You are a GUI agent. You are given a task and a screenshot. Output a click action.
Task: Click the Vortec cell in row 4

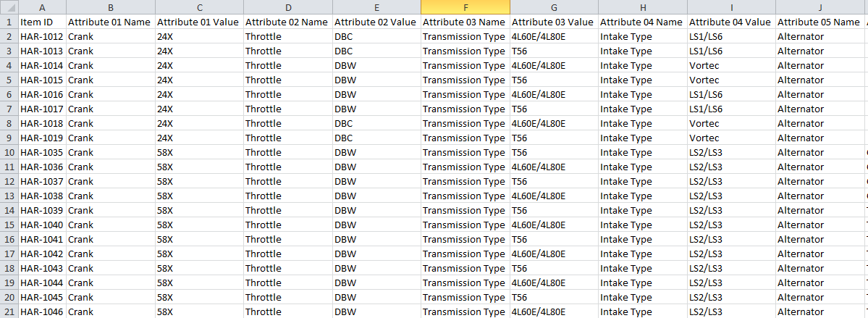tap(731, 65)
